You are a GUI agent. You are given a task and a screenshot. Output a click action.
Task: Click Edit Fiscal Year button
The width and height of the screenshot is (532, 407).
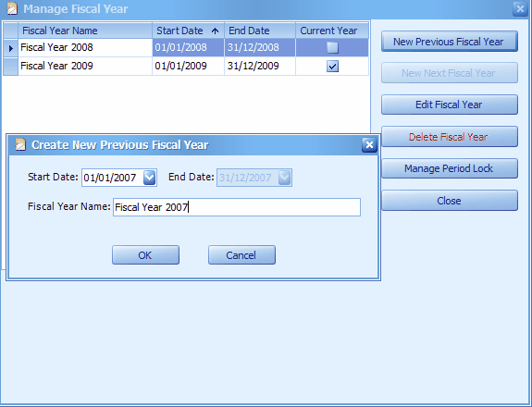[x=450, y=105]
